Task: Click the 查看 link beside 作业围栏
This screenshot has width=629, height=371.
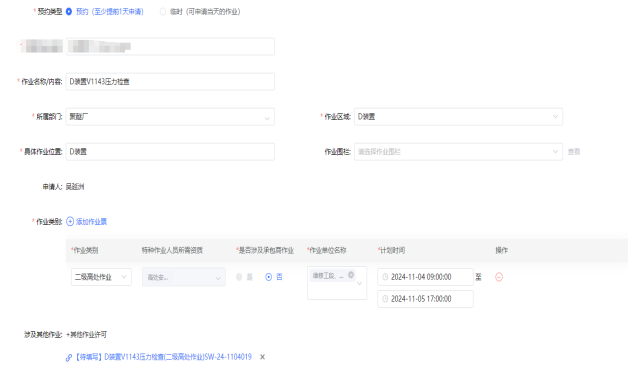Action: click(x=574, y=152)
